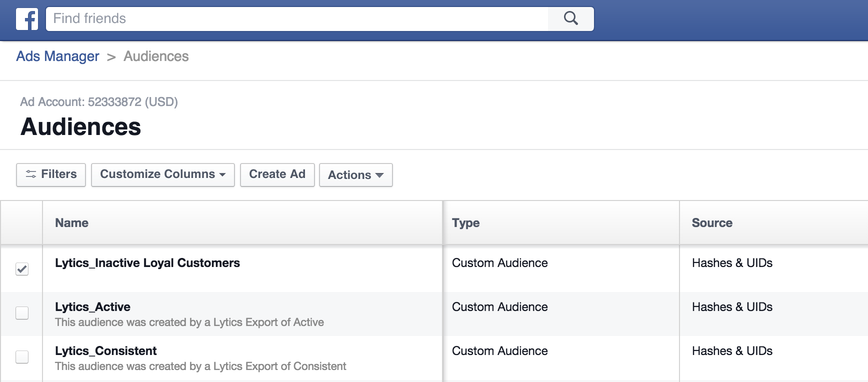Click the Filters sliders icon

[x=31, y=174]
